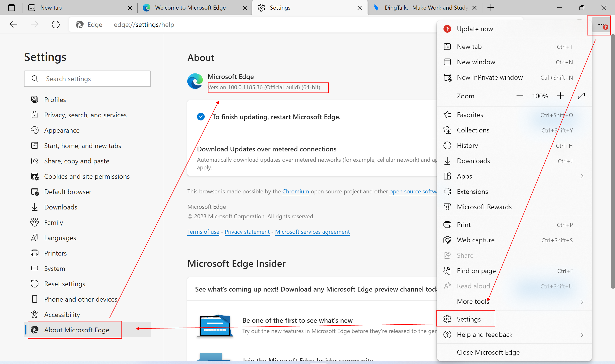615x364 pixels.
Task: Click the Extensions puzzle icon
Action: click(x=447, y=191)
